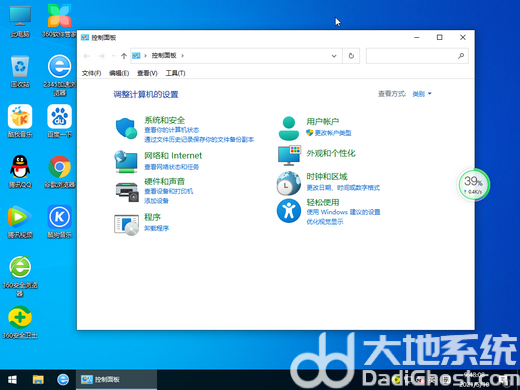Open 网络和 Internet heading link
520x390 pixels.
pyautogui.click(x=173, y=156)
